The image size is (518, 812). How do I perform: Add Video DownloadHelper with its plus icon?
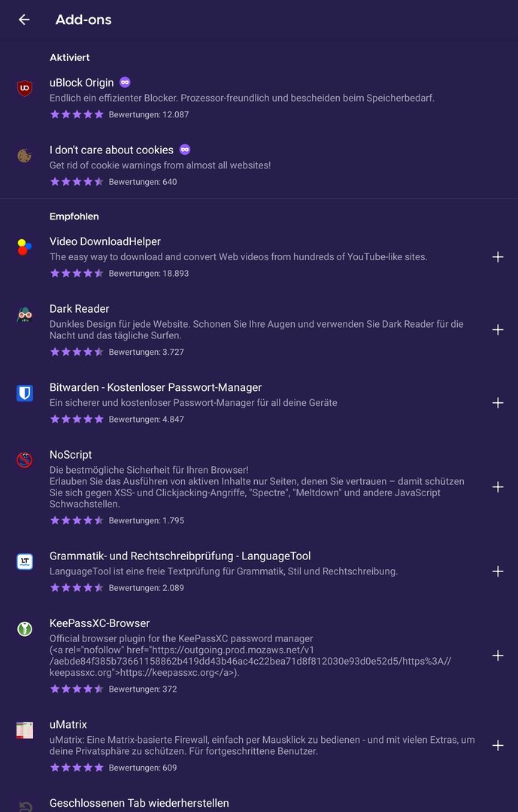click(x=498, y=257)
